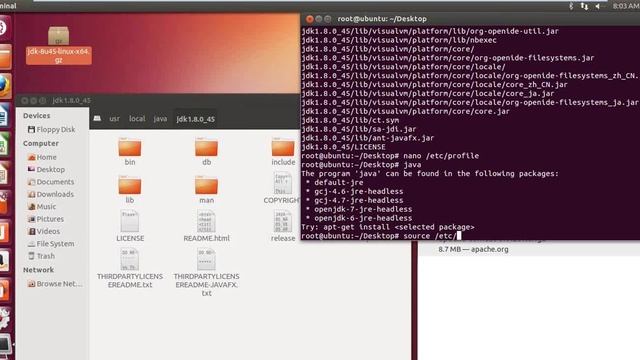Select THIRDPARTYLICENSEREADME.txt file
The width and height of the screenshot is (640, 360).
[130, 269]
